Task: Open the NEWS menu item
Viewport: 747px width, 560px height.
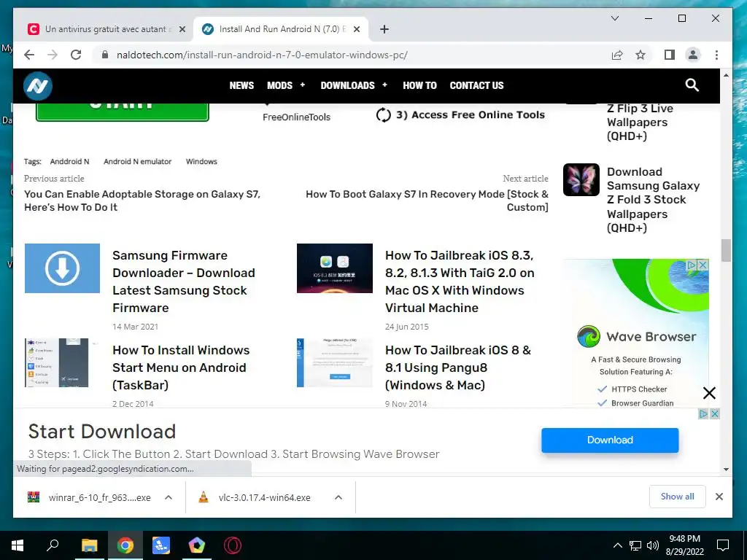Action: pyautogui.click(x=241, y=85)
